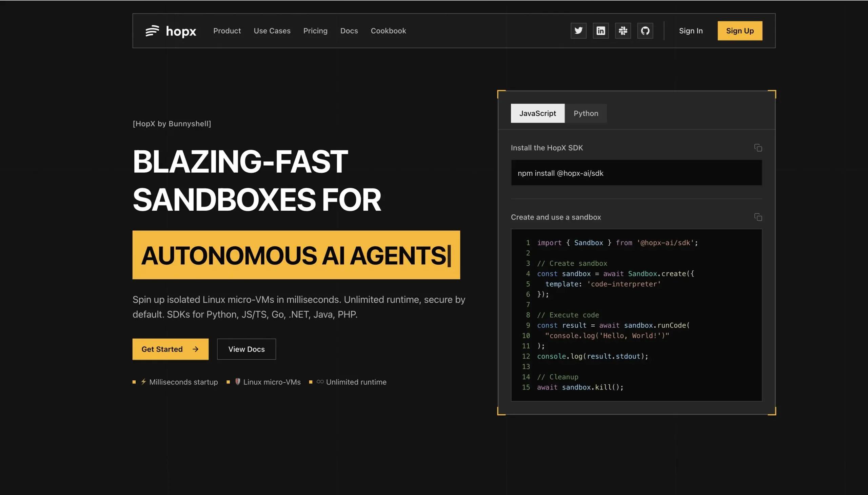Screen dimensions: 868x495
Task: Open the Product menu item
Action: pos(227,31)
